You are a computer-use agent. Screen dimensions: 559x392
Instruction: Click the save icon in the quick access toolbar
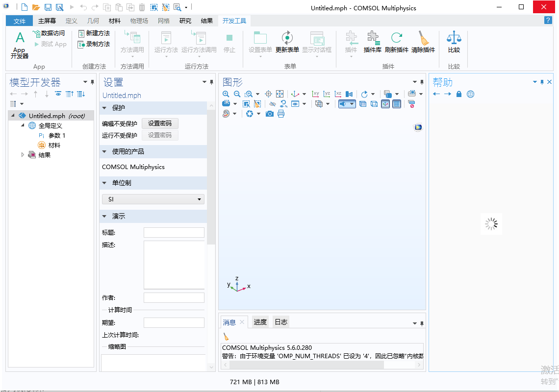[x=48, y=7]
